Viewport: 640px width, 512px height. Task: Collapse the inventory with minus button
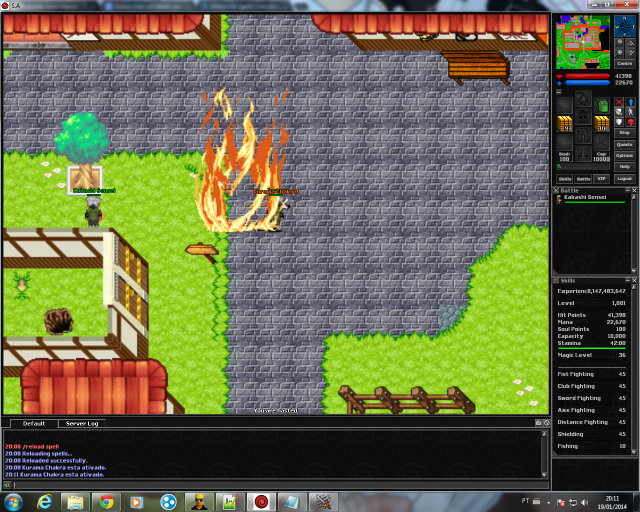pyautogui.click(x=559, y=92)
